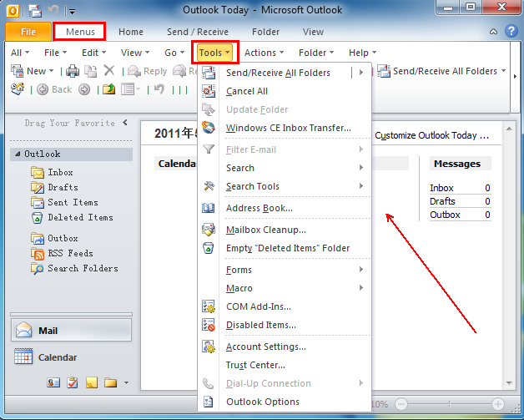Open the Go dropdown menu
Screen dimensions: 524x420
click(x=174, y=53)
